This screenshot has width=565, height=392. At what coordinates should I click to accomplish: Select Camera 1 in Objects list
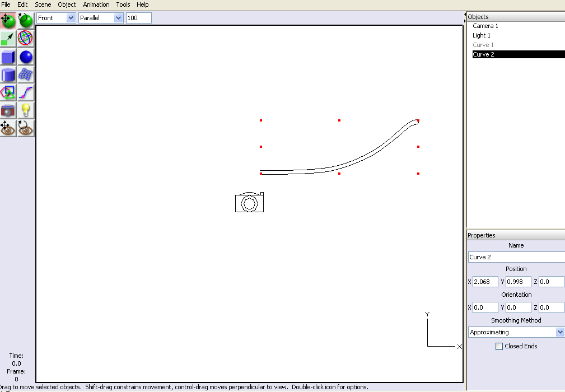tap(485, 26)
